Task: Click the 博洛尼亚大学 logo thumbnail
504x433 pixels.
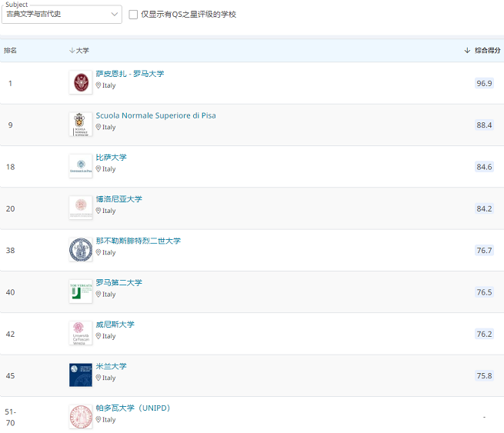Action: click(x=81, y=208)
